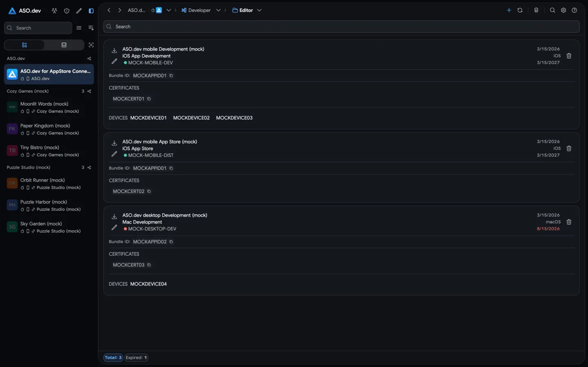Go back with the left arrow in the breadcrumb bar
This screenshot has width=588, height=367.
click(x=109, y=10)
